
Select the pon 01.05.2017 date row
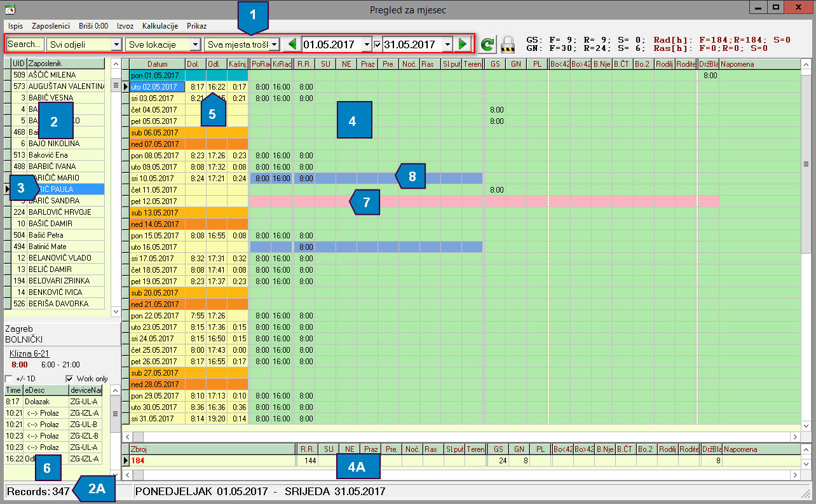157,75
